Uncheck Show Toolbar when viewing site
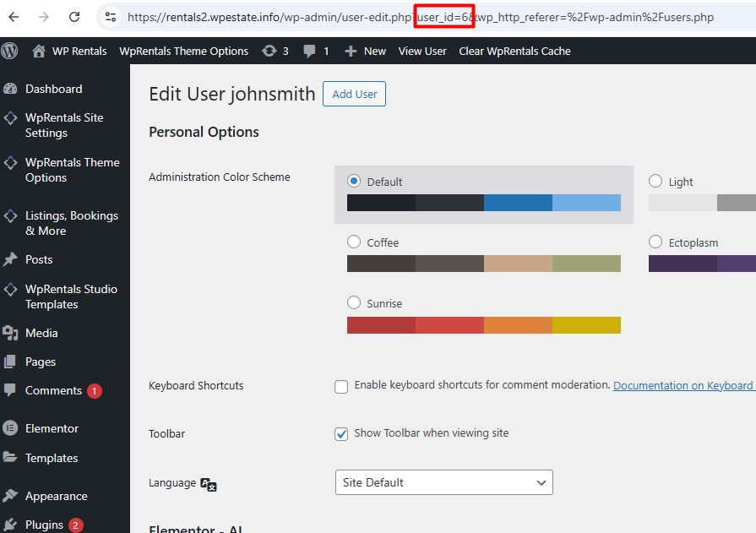756x533 pixels. pos(341,433)
